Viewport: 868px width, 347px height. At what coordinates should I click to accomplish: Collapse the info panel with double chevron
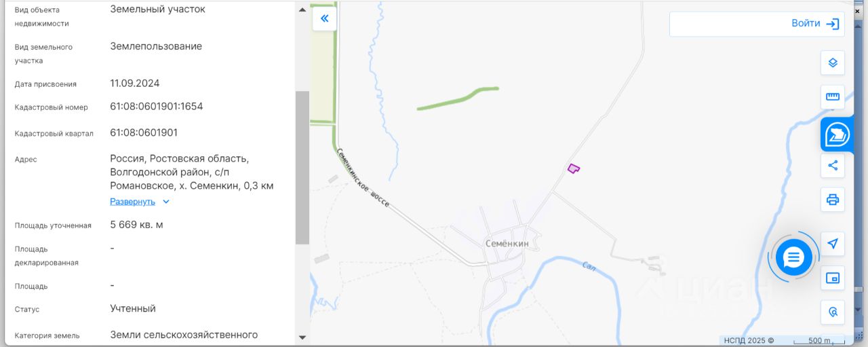(324, 18)
